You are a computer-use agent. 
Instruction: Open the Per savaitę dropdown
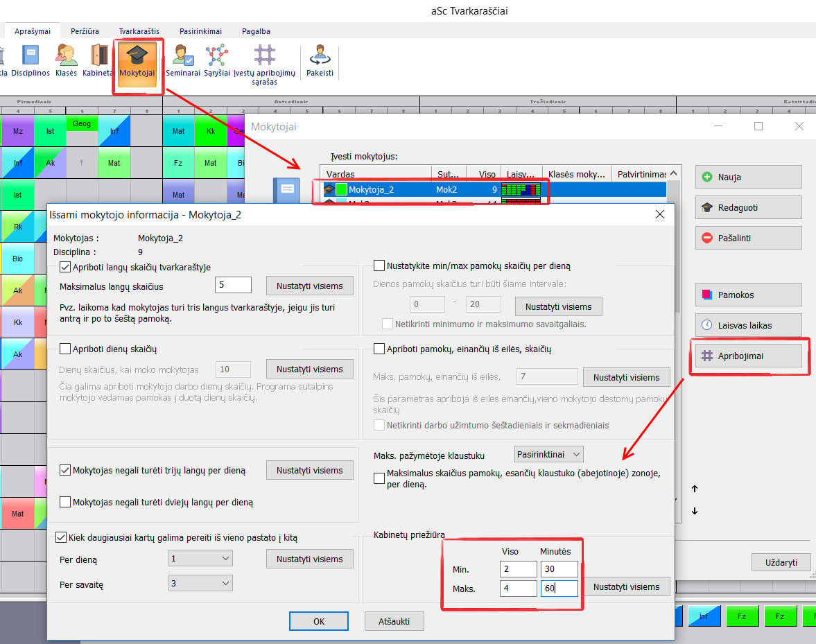click(200, 584)
